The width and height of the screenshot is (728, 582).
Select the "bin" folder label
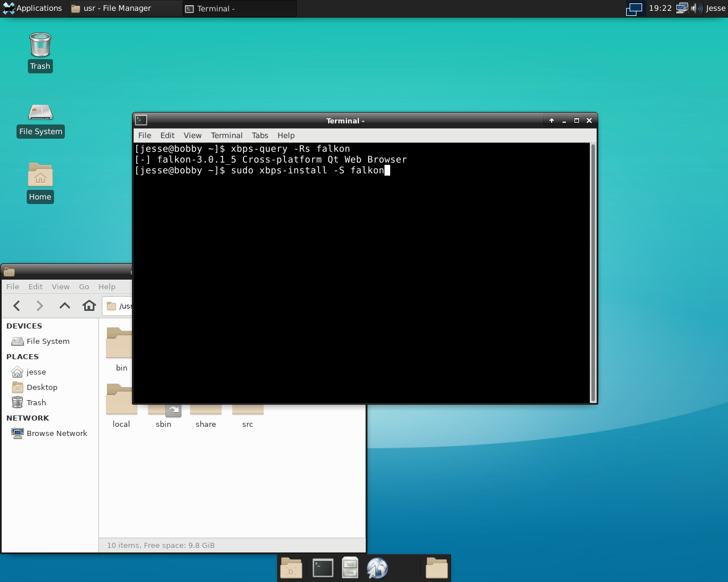click(122, 368)
